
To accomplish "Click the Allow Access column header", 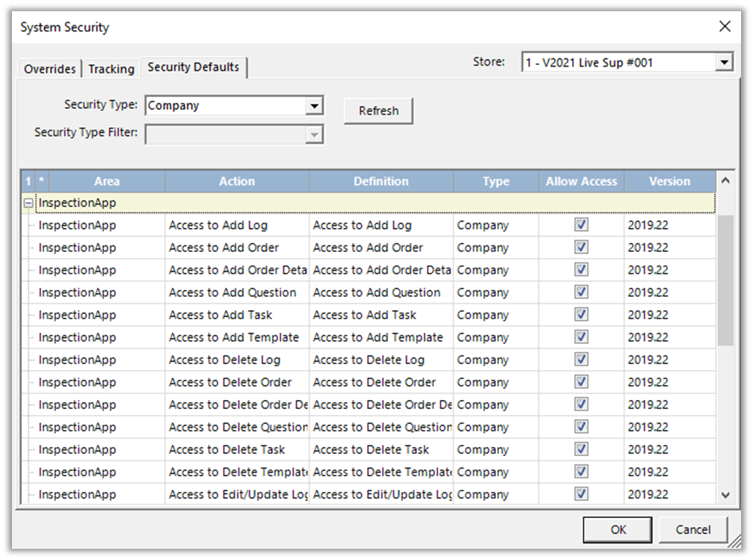I will pyautogui.click(x=581, y=181).
